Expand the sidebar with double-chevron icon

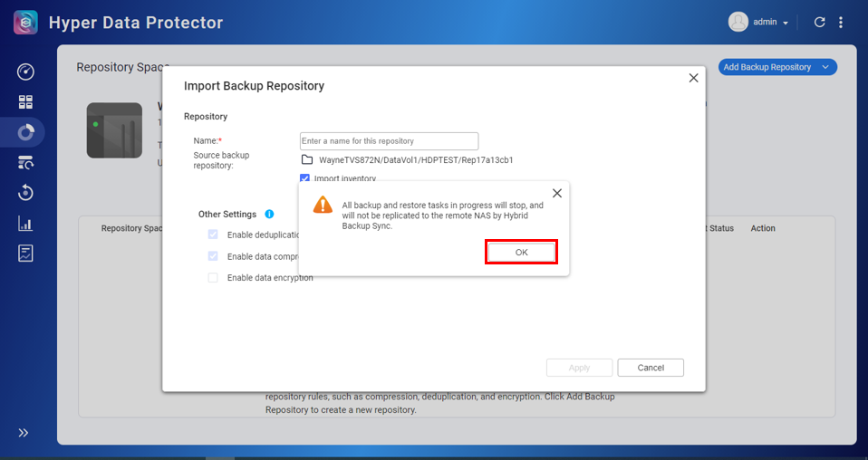[24, 433]
